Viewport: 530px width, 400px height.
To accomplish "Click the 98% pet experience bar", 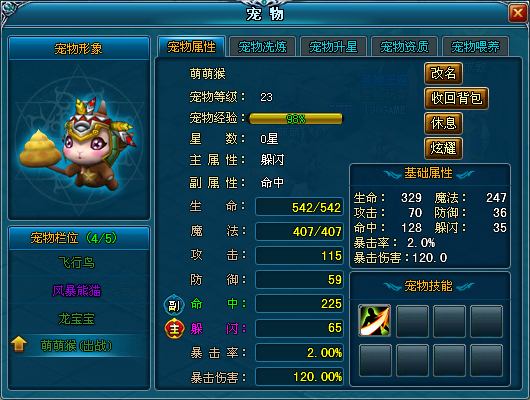I will (x=295, y=119).
